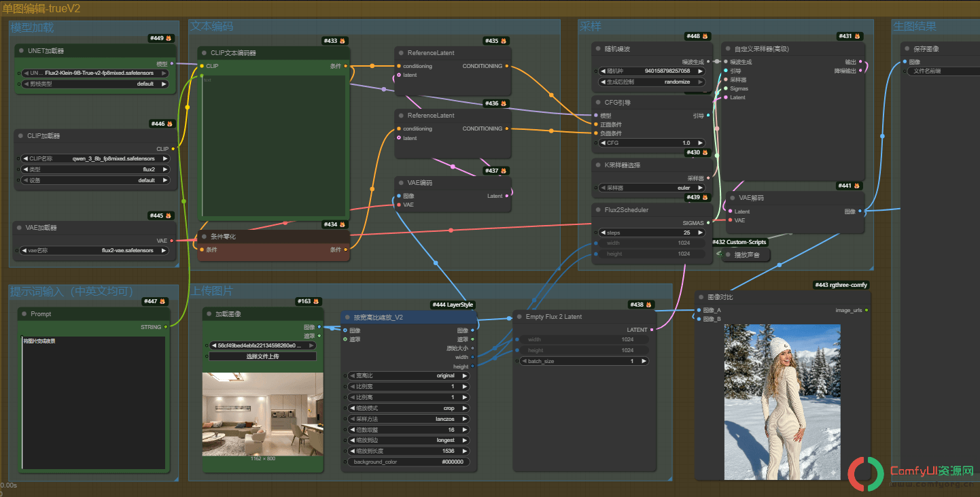This screenshot has width=980, height=497.
Task: Click the 随机种 seed value field
Action: click(x=652, y=71)
